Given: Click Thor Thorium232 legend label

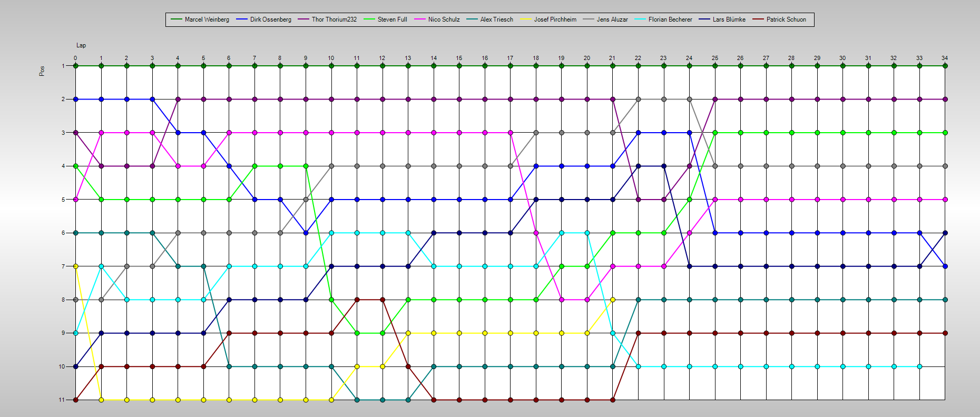Looking at the screenshot, I should (x=334, y=19).
